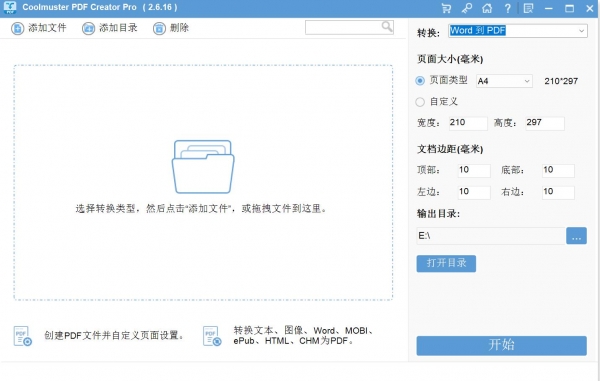Click the large folder icon in drop area
This screenshot has height=381, width=600.
point(203,167)
